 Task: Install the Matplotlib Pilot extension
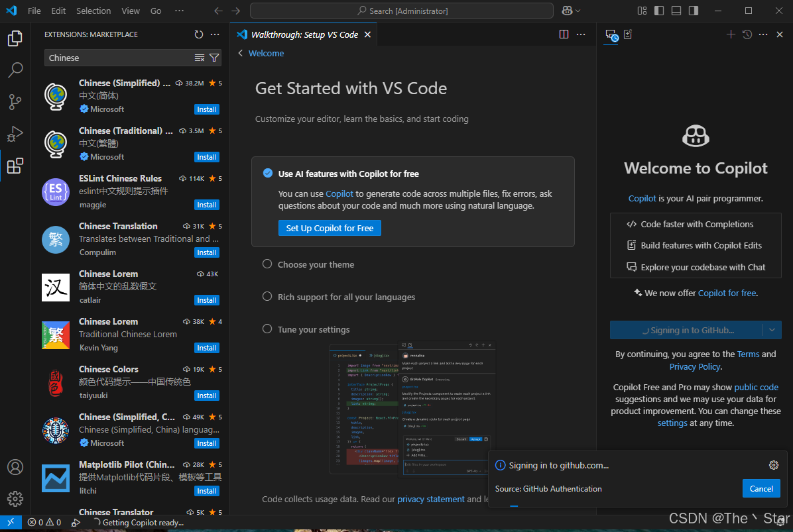[207, 491]
